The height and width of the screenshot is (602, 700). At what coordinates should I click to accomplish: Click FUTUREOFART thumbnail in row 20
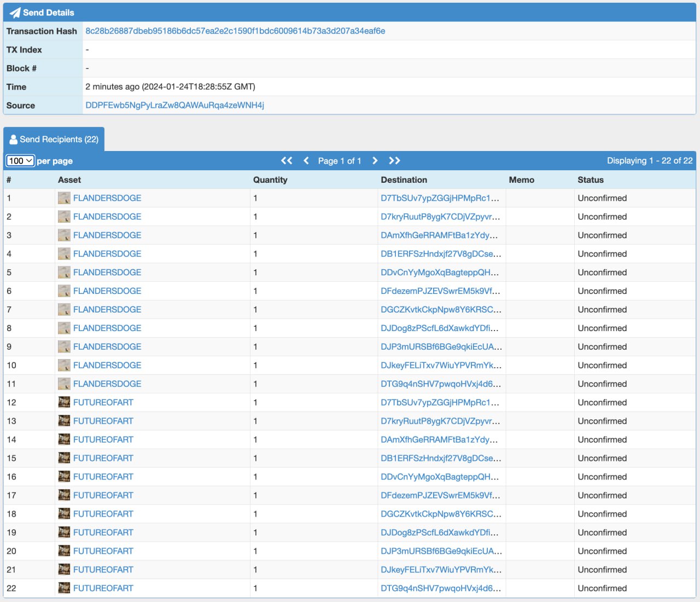tap(64, 552)
